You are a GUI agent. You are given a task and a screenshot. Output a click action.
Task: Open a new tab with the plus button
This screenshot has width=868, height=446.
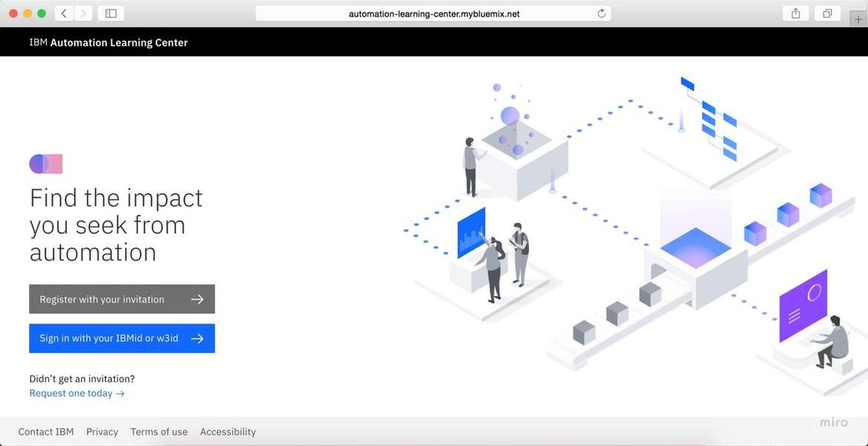[x=858, y=19]
